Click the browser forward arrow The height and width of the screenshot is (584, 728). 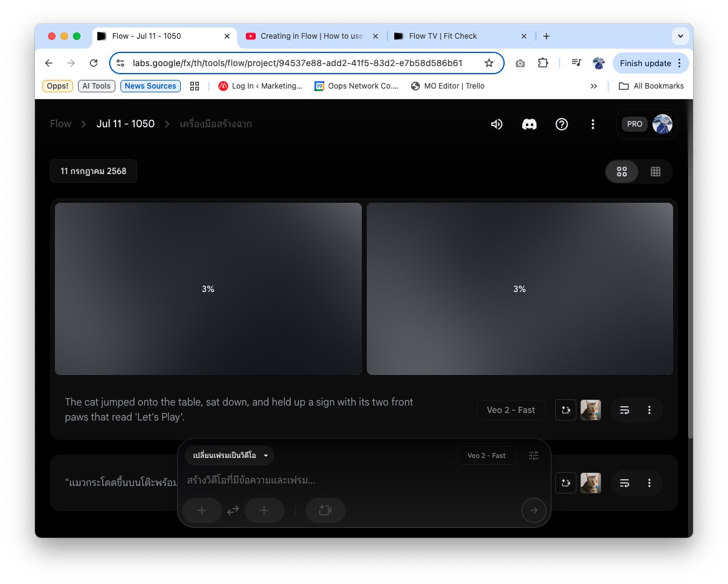(70, 63)
